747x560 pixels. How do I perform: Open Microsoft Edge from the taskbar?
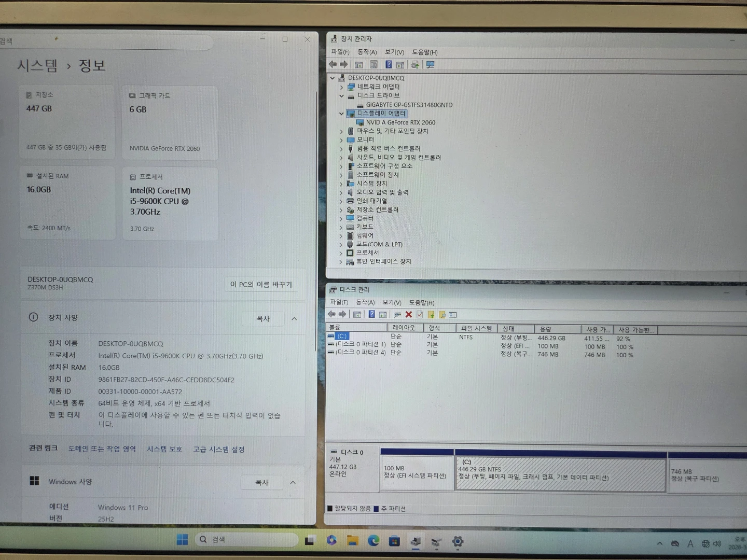pos(374,541)
